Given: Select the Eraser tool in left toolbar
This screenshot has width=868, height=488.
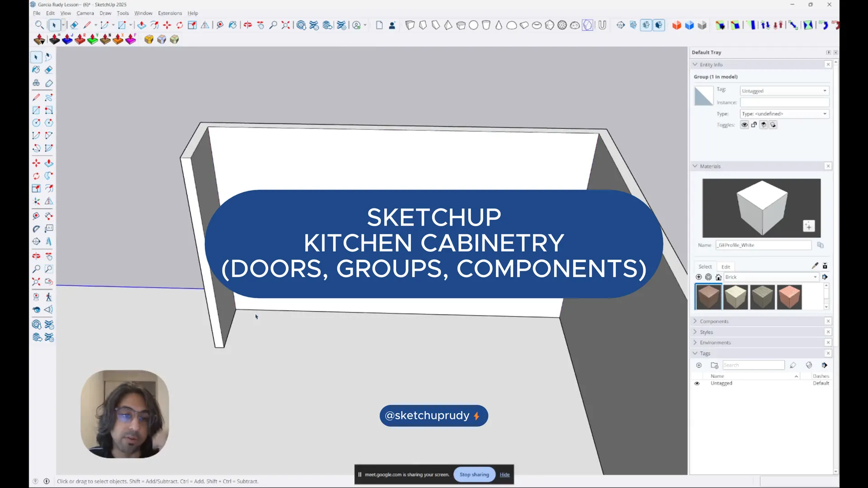Looking at the screenshot, I should (49, 70).
